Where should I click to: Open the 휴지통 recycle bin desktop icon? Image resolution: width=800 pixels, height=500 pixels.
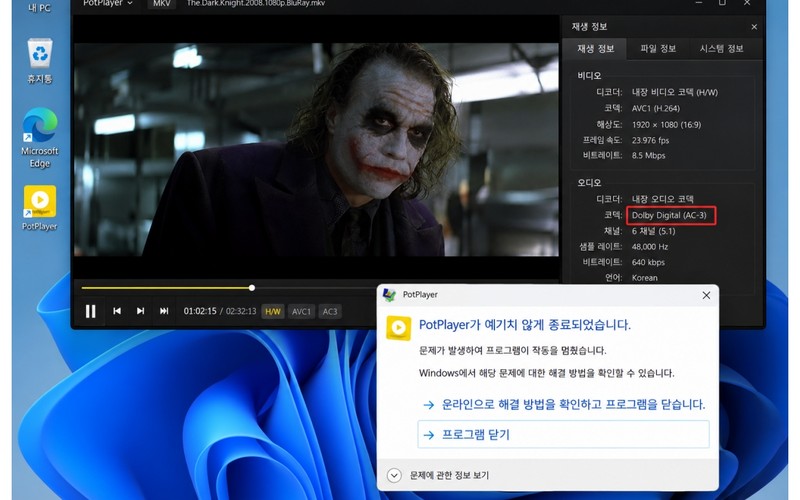pos(40,61)
